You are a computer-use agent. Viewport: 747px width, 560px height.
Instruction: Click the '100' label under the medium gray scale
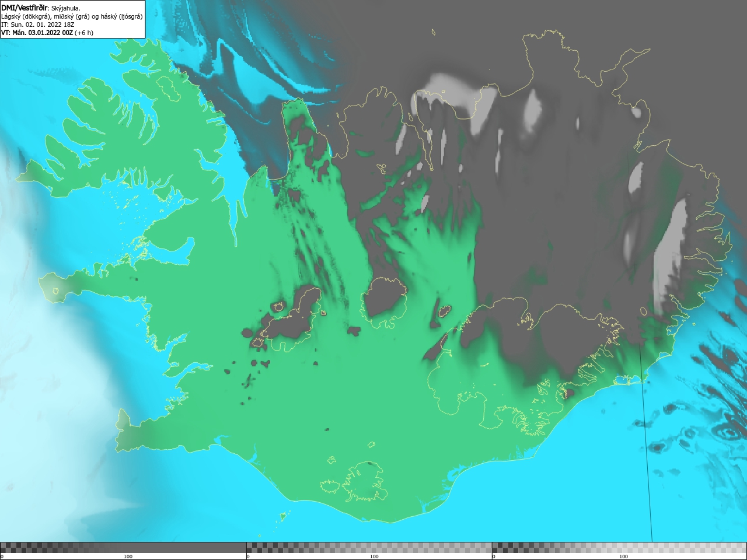pos(374,556)
